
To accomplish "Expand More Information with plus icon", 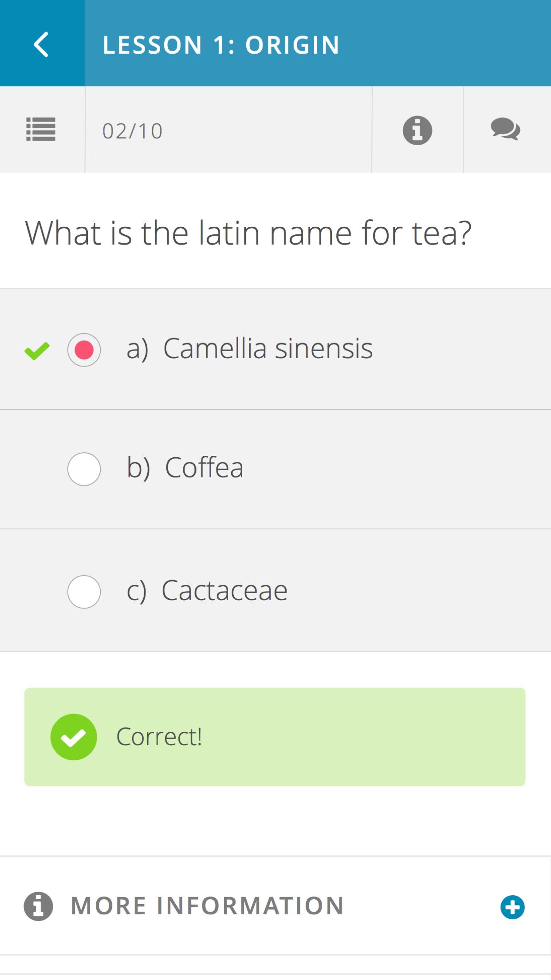I will [x=512, y=907].
